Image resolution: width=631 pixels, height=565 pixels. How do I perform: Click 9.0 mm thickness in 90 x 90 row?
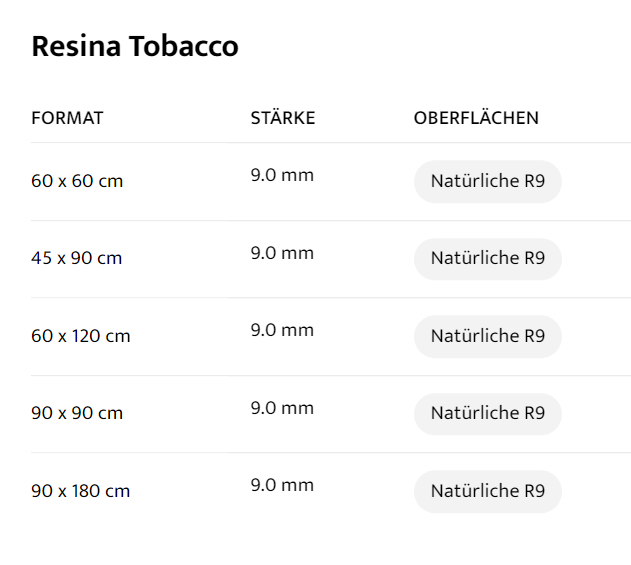pyautogui.click(x=282, y=408)
